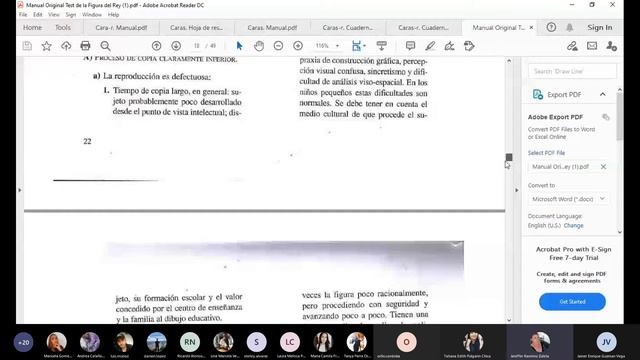Open the notifications bell icon

(569, 27)
